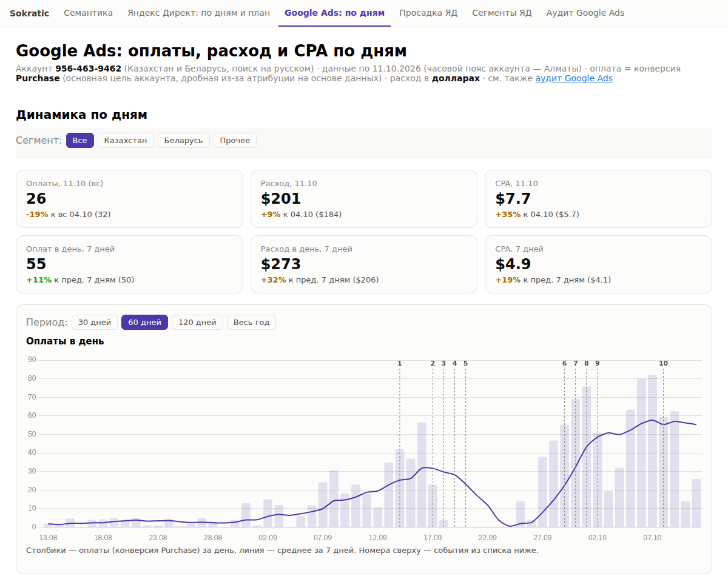The image size is (728, 576).
Task: Click the 07.10 date axis label
Action: coord(652,538)
